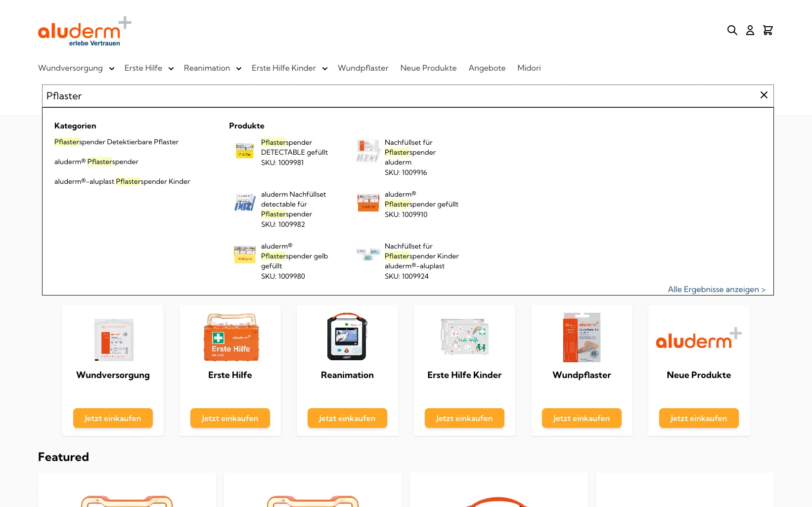Click the Erste Hilfe Kinder card title
812x507 pixels.
464,375
